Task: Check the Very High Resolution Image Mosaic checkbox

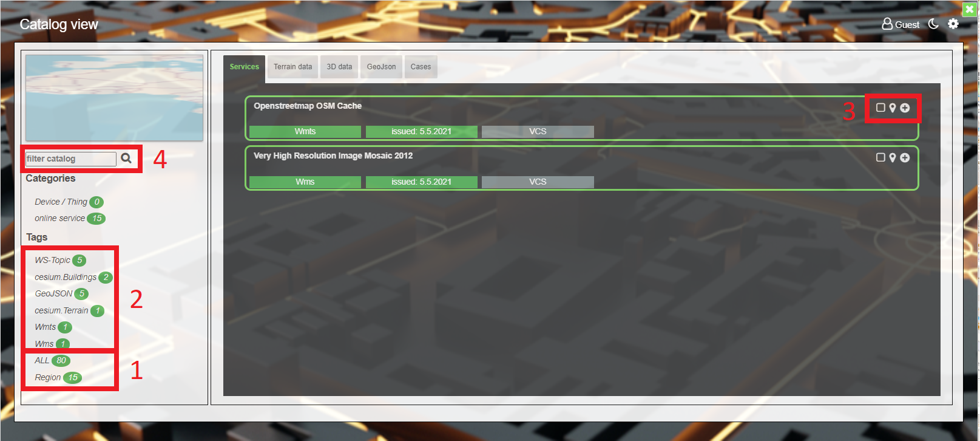Action: point(880,158)
